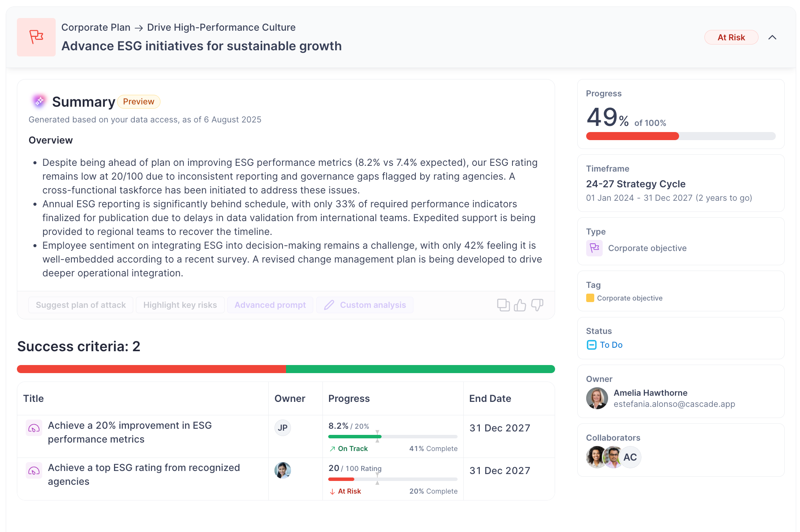Open Drive High-Performance Culture breadcrumb
The width and height of the screenshot is (800, 532).
(221, 28)
